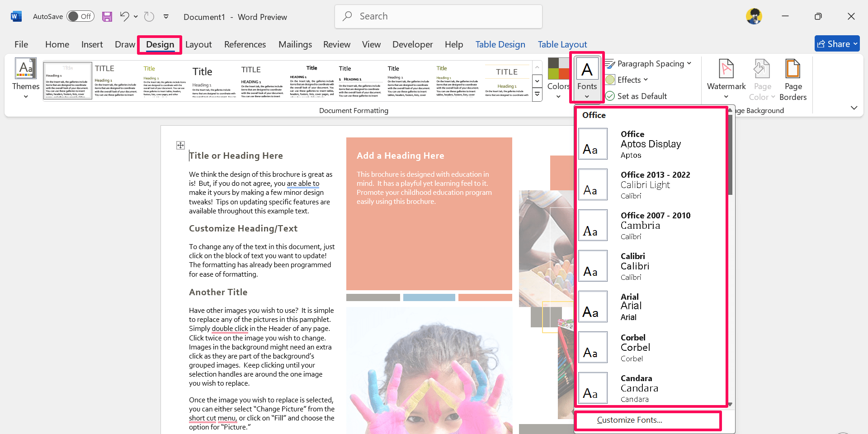Open the Effects dropdown
Viewport: 868px width, 434px height.
[x=627, y=80]
